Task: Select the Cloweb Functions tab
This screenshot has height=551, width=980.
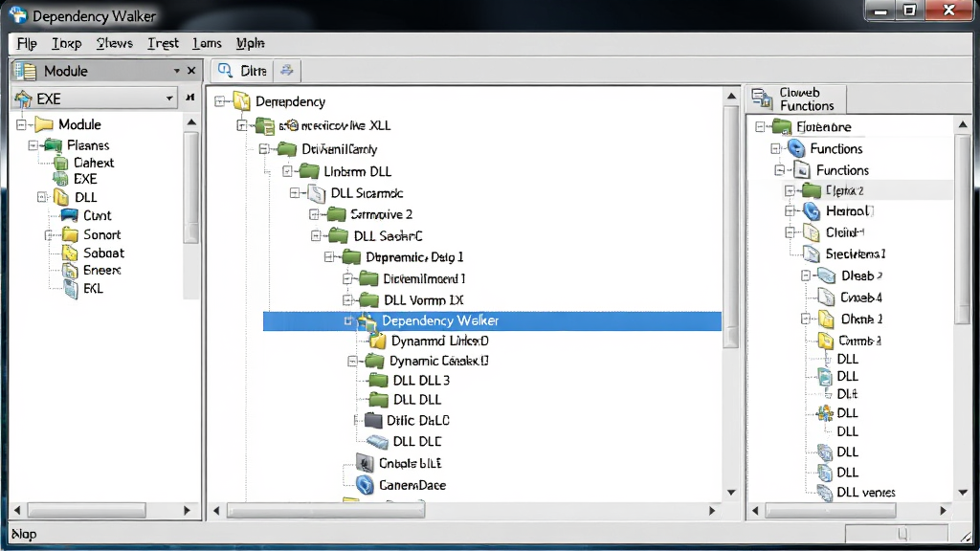Action: click(797, 99)
